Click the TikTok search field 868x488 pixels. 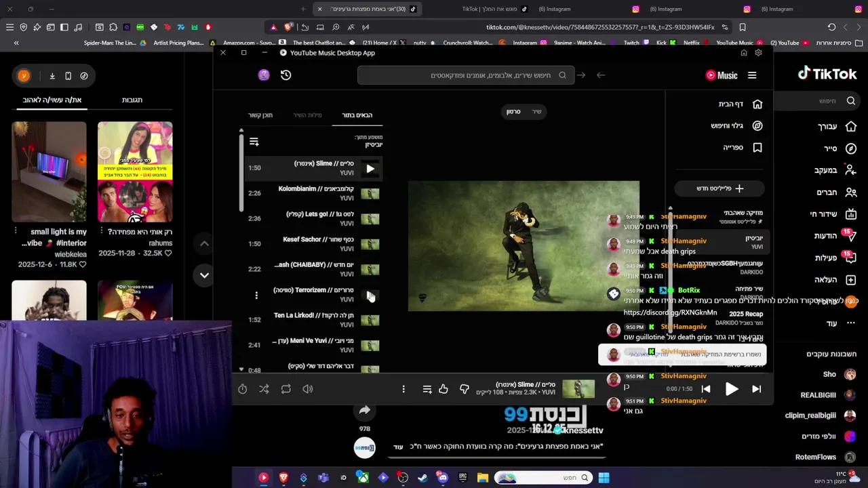pyautogui.click(x=819, y=101)
